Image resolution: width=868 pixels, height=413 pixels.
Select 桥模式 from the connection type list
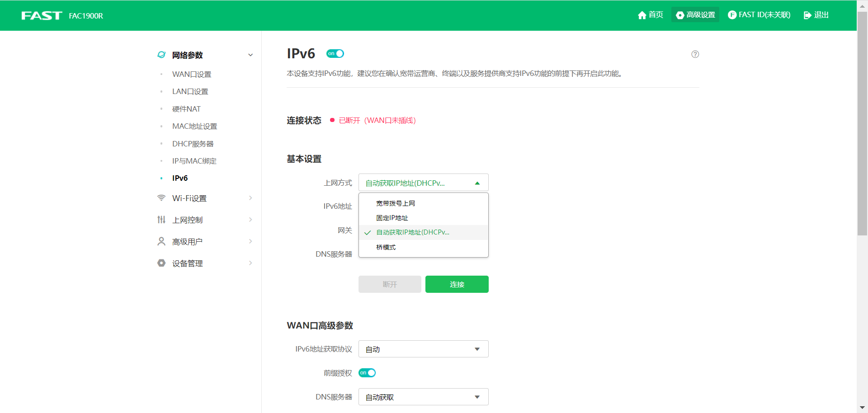click(x=386, y=247)
